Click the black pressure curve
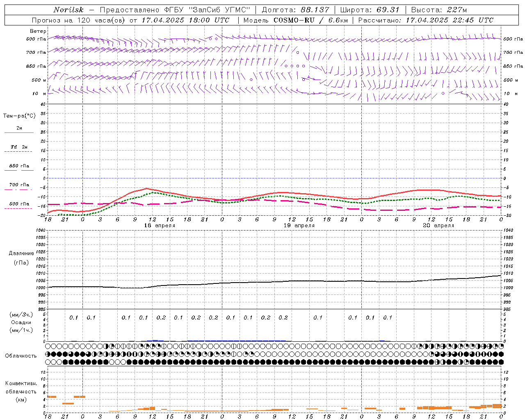This screenshot has width=525, height=420. click(x=275, y=282)
